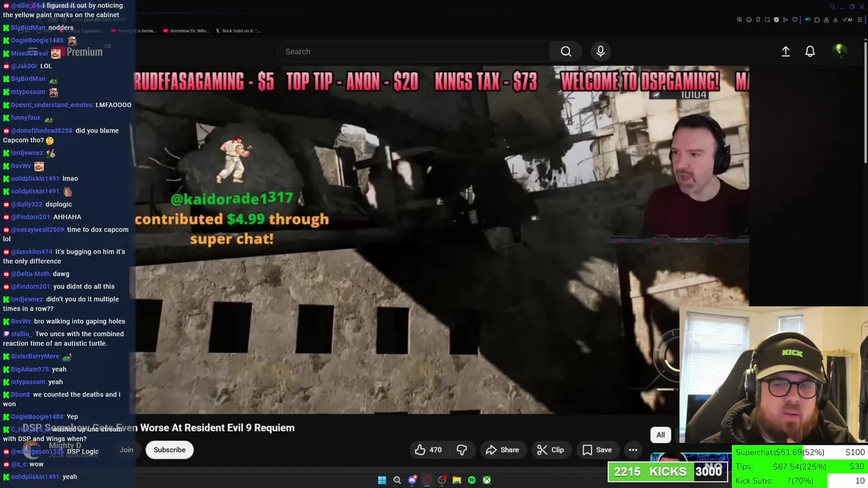Open the YouTube account avatar menu
This screenshot has width=868, height=488.
pos(839,51)
